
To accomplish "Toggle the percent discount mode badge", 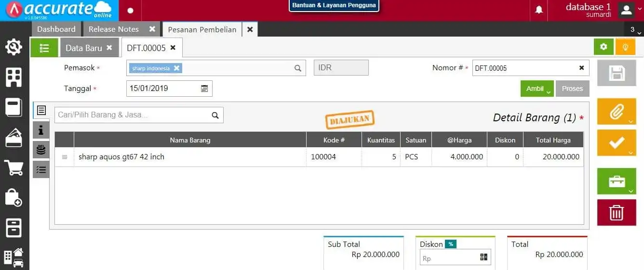I will point(451,244).
